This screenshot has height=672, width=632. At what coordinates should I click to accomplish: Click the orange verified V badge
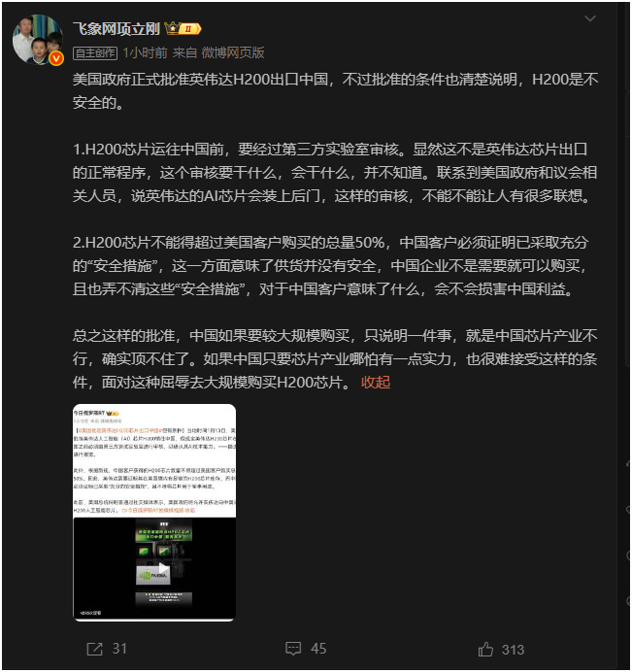(56, 58)
